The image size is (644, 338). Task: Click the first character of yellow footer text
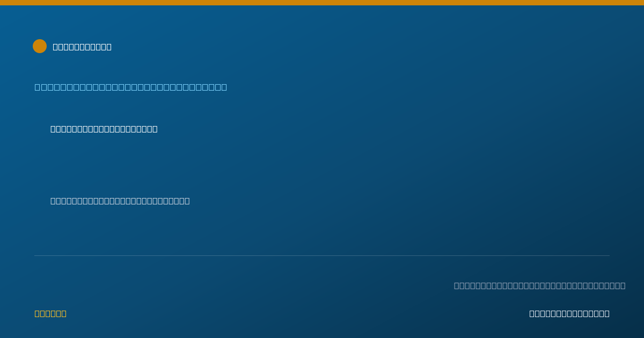[38, 313]
